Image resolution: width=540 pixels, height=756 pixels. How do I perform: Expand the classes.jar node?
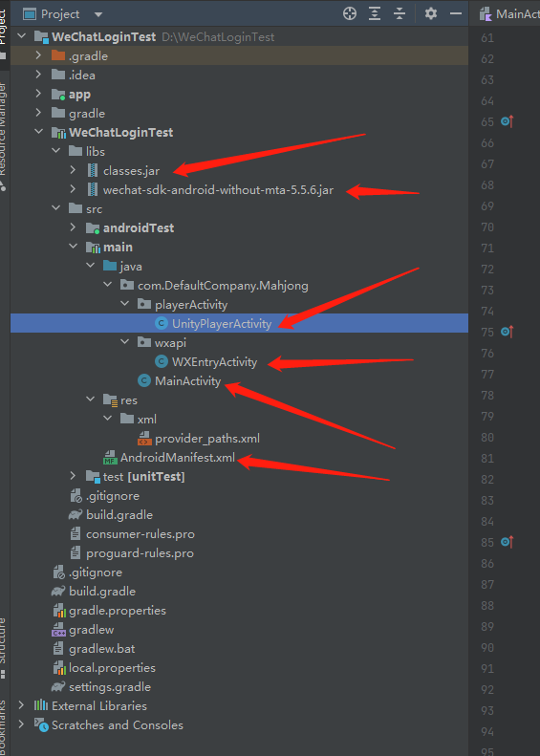point(73,170)
